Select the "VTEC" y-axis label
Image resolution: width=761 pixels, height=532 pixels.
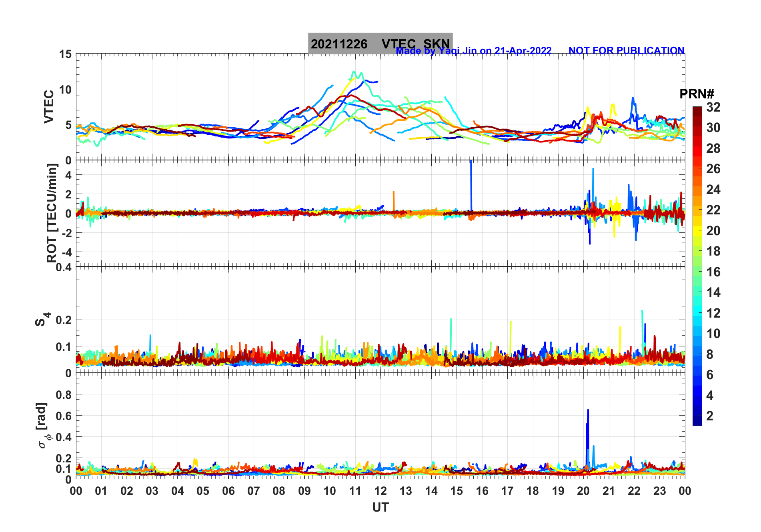point(49,106)
